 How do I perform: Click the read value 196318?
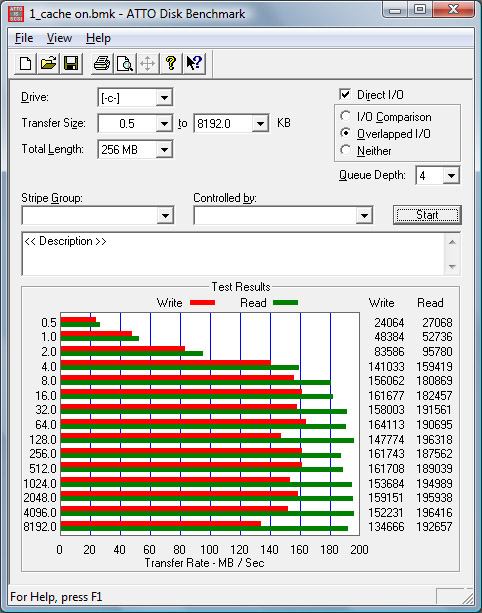(x=434, y=439)
